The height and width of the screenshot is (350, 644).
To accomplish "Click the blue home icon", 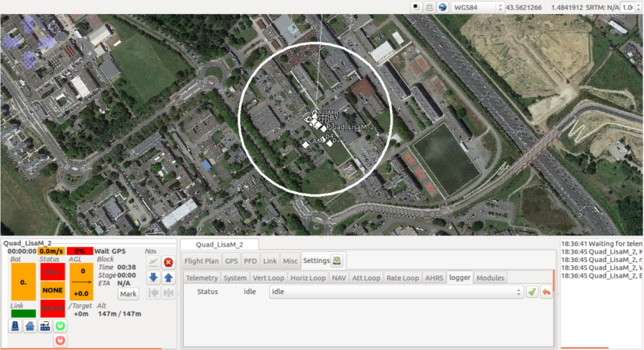I will (x=30, y=326).
